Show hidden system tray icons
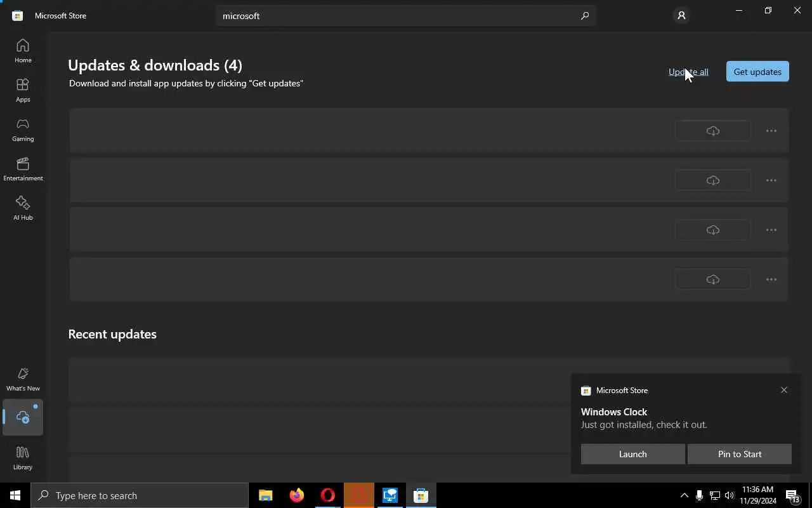 [x=684, y=495]
